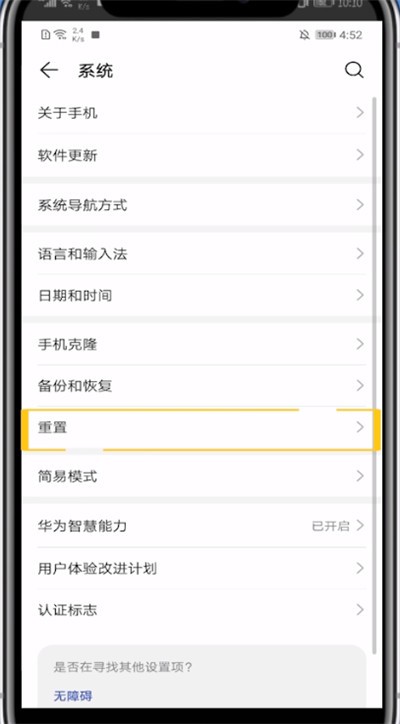Open 简易模式 settings item
Screen dimensions: 400x724
point(201,476)
